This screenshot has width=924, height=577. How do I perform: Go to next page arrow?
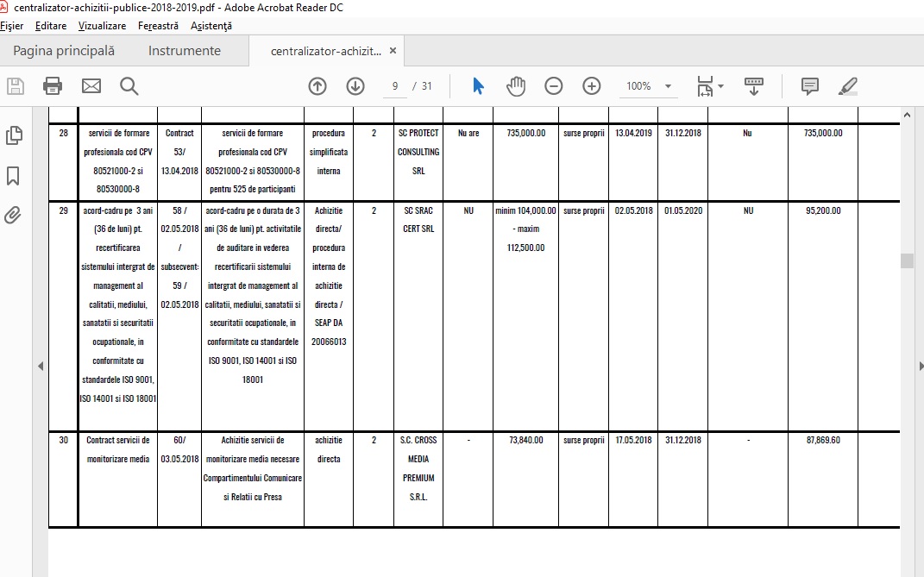[x=355, y=86]
